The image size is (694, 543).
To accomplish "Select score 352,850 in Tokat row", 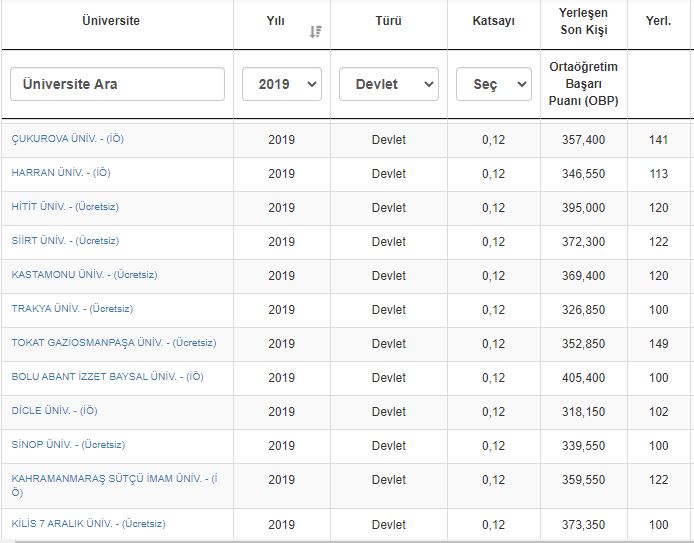I will pyautogui.click(x=583, y=344).
